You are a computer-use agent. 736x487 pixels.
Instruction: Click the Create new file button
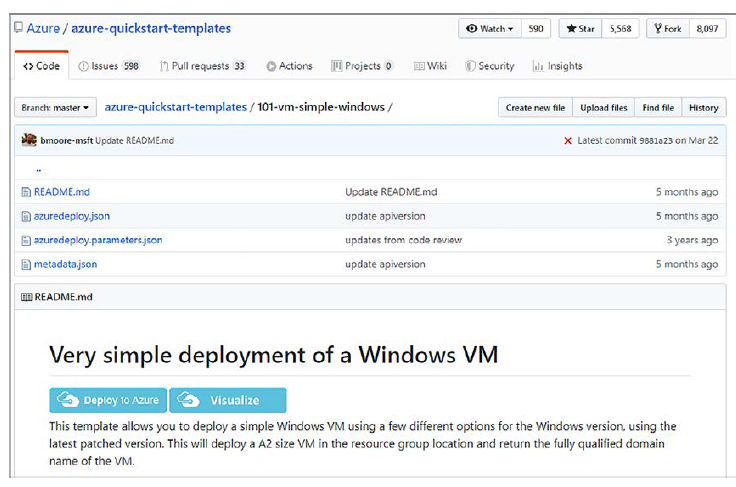point(535,108)
